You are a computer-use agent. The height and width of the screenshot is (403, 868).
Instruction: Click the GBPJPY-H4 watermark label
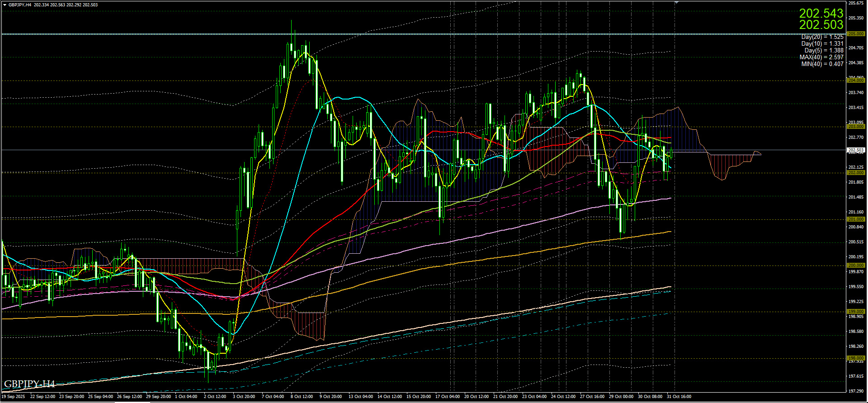29,384
